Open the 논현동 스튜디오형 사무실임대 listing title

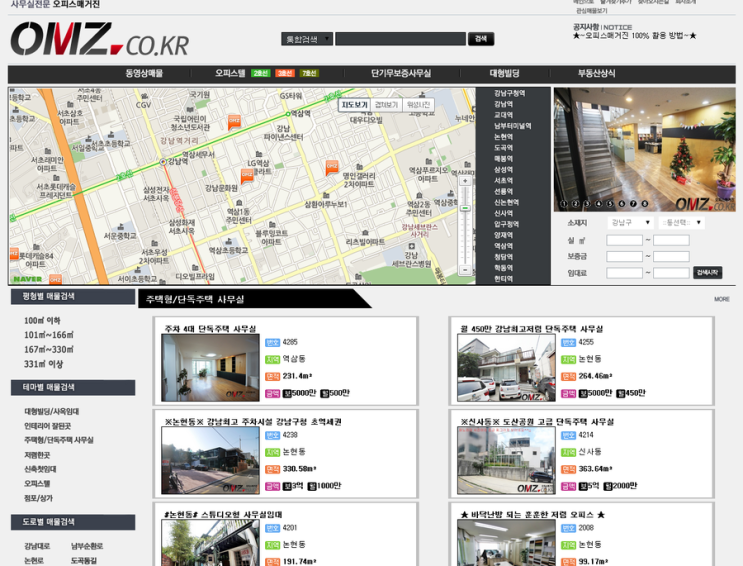(x=223, y=514)
